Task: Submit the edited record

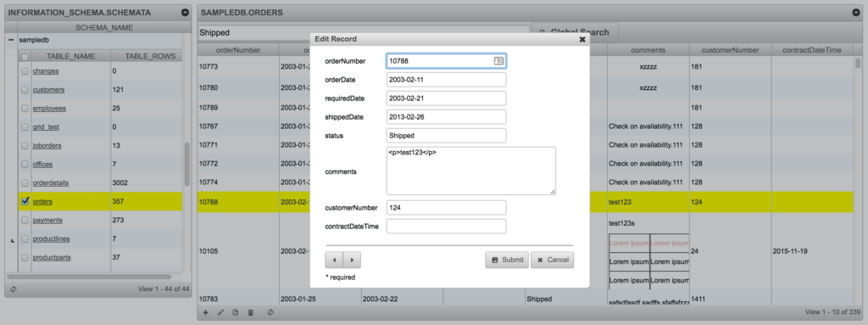Action: pyautogui.click(x=507, y=261)
